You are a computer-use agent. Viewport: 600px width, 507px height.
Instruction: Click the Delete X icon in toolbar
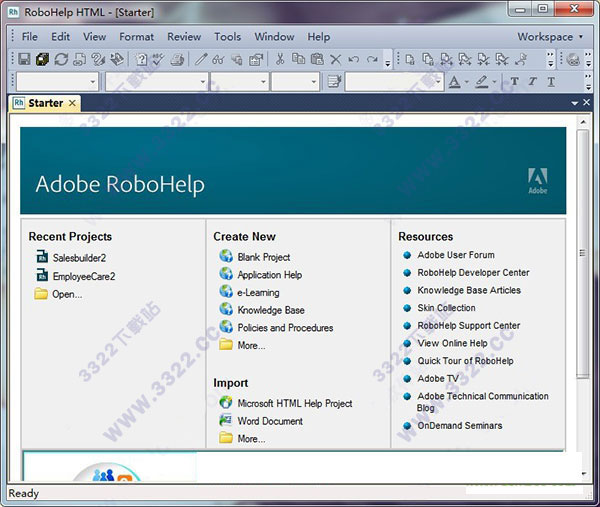(x=336, y=60)
